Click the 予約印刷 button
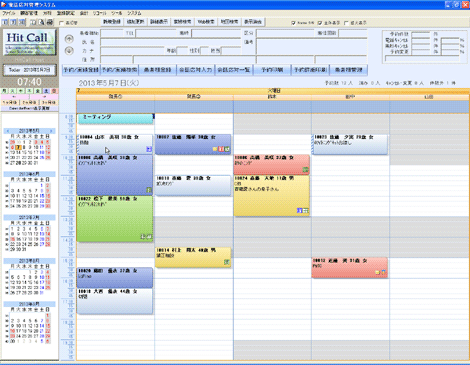The width and height of the screenshot is (470, 365). pyautogui.click(x=272, y=70)
